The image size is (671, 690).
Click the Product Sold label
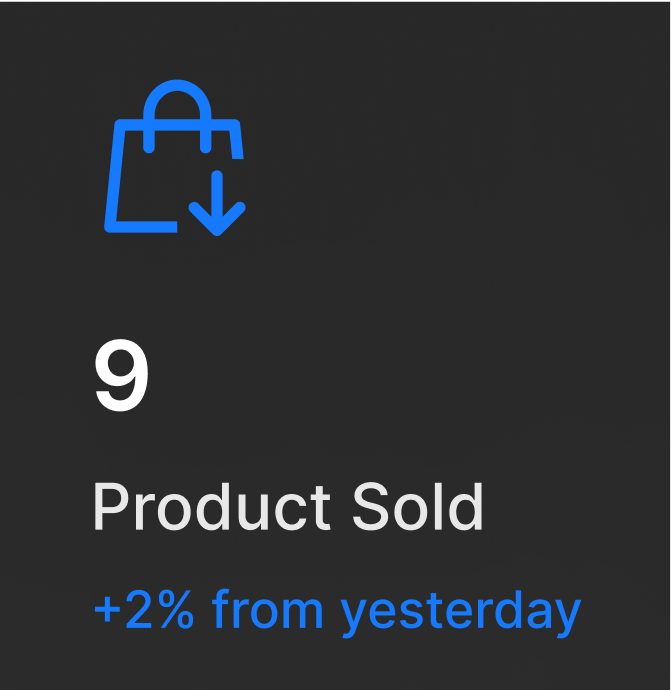coord(288,507)
